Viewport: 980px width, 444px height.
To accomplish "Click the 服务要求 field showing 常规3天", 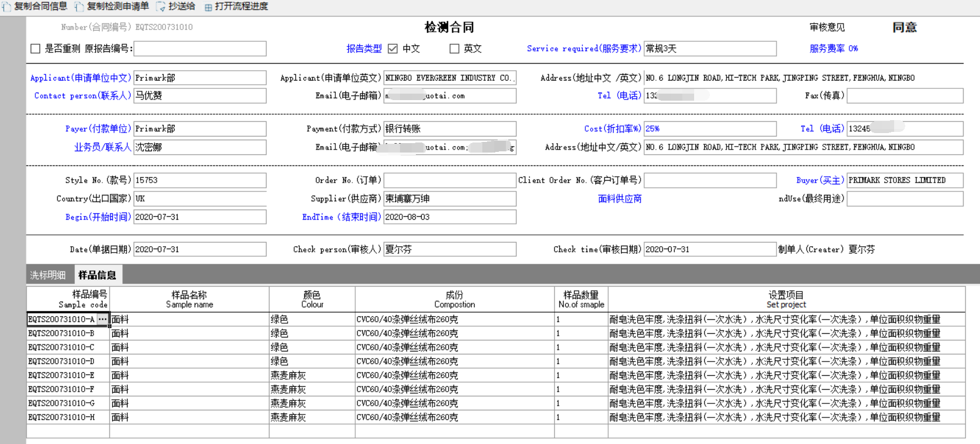I will (710, 48).
